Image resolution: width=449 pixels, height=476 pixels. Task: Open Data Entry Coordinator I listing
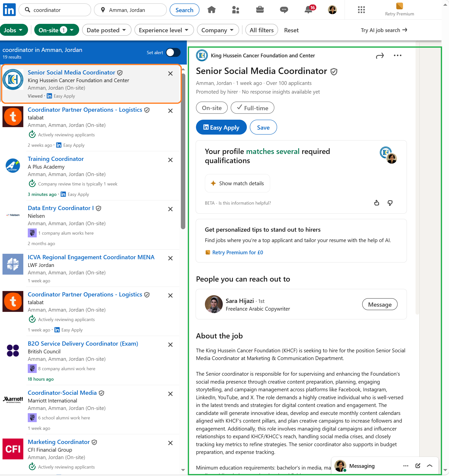coord(61,208)
